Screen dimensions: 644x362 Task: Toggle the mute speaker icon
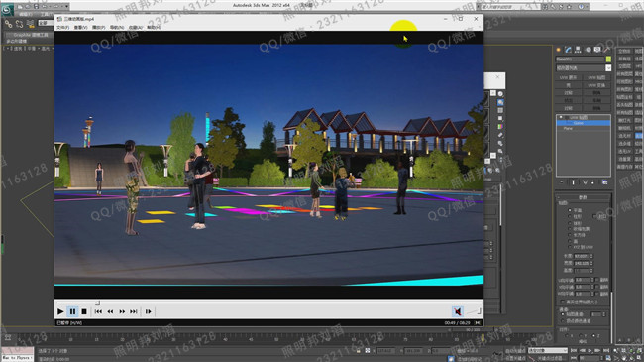pyautogui.click(x=457, y=311)
